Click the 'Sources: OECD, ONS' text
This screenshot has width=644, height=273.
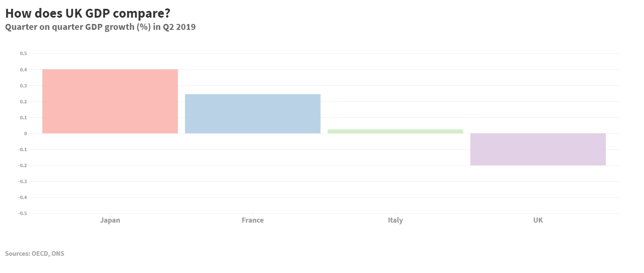tap(35, 254)
